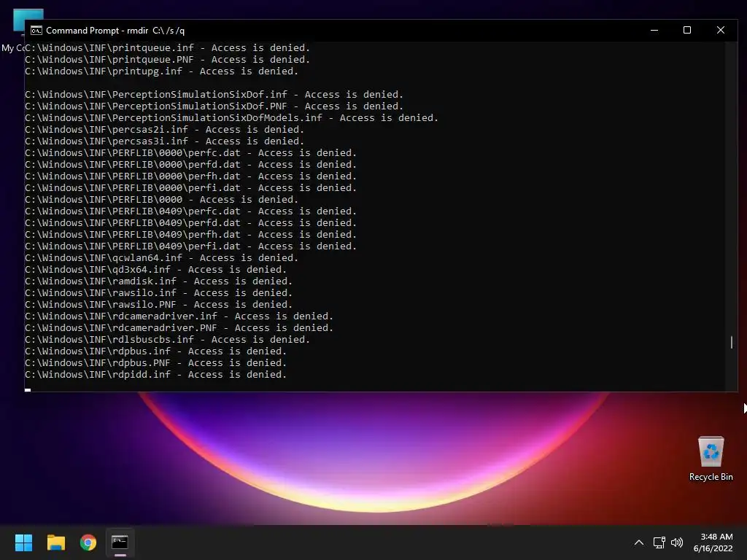
Task: Click the PERFLIB\0409\perfi.dat line
Action: click(190, 246)
